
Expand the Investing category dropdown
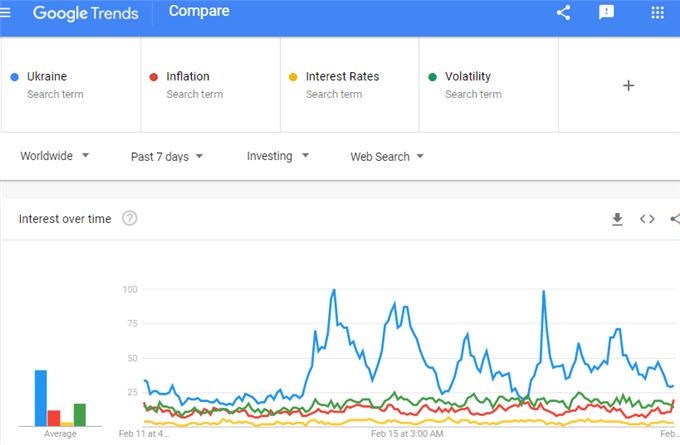[x=278, y=156]
